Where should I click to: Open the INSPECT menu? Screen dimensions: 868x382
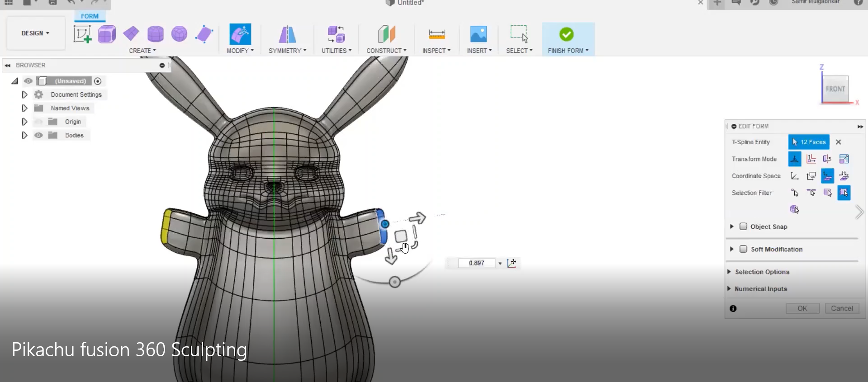[436, 51]
